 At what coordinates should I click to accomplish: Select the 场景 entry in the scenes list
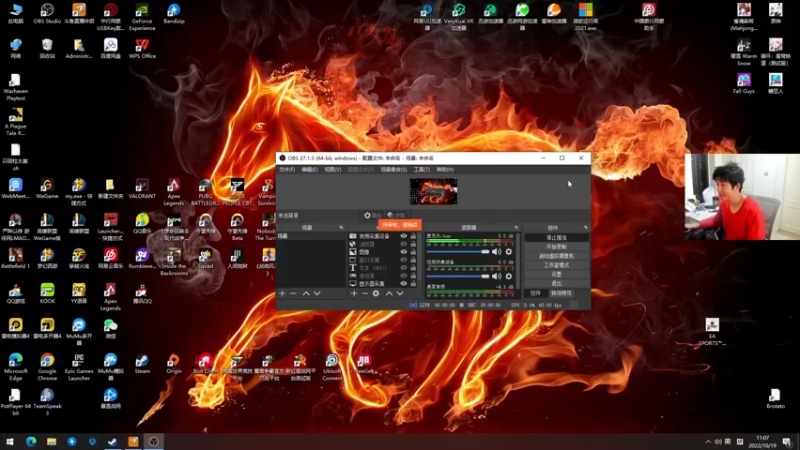(311, 236)
